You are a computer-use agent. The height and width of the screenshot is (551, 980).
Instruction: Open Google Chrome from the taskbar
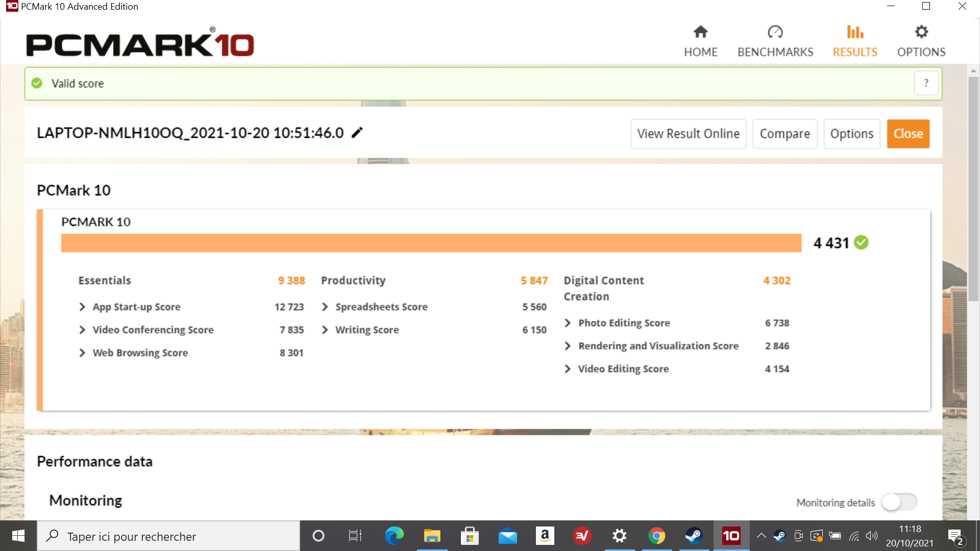[x=656, y=536]
